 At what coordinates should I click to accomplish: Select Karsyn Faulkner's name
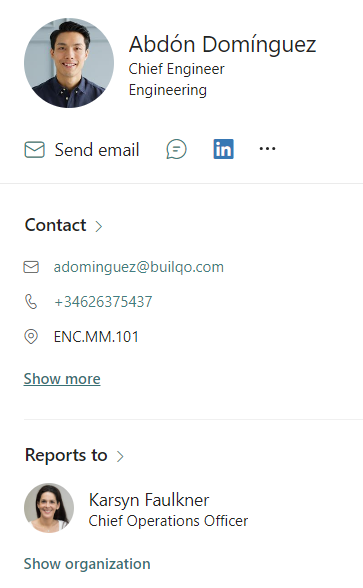coord(149,500)
